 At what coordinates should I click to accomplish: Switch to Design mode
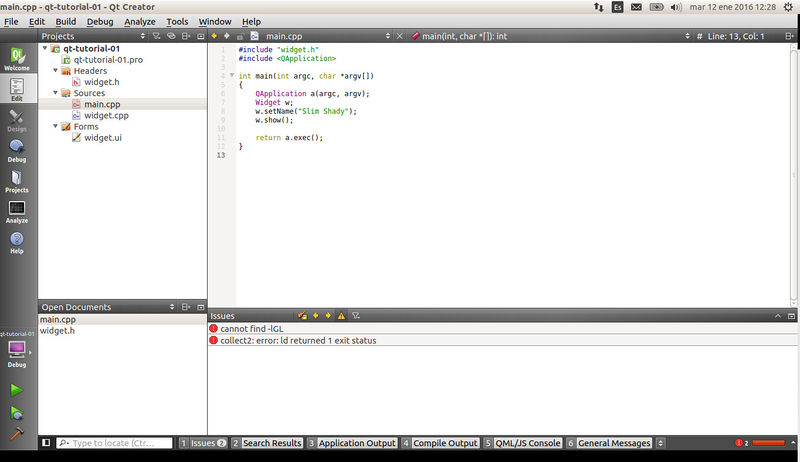pyautogui.click(x=16, y=122)
